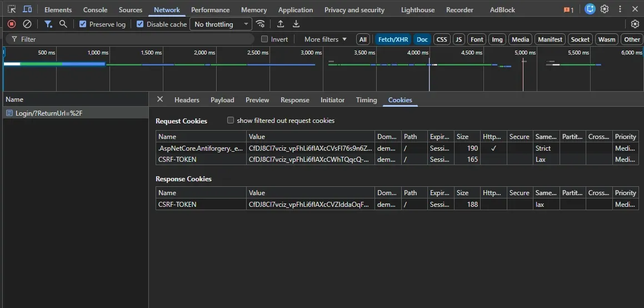The image size is (644, 308).
Task: Close the request details pane
Action: [x=160, y=99]
